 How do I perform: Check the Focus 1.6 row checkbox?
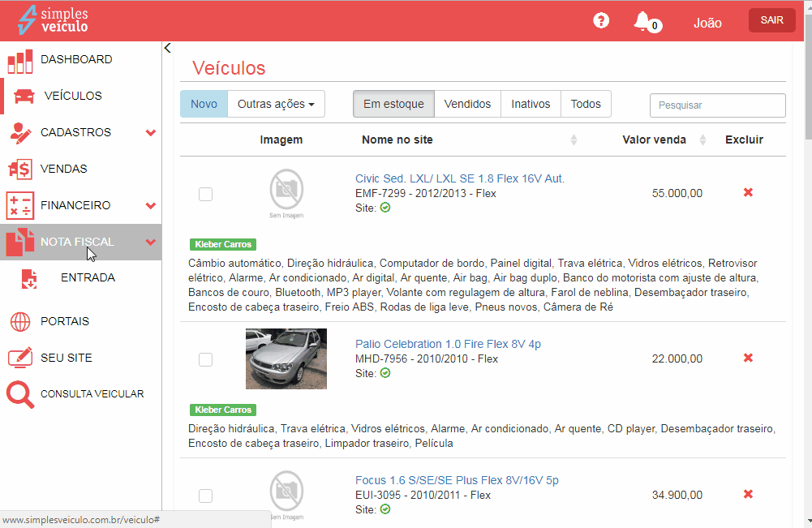[206, 496]
